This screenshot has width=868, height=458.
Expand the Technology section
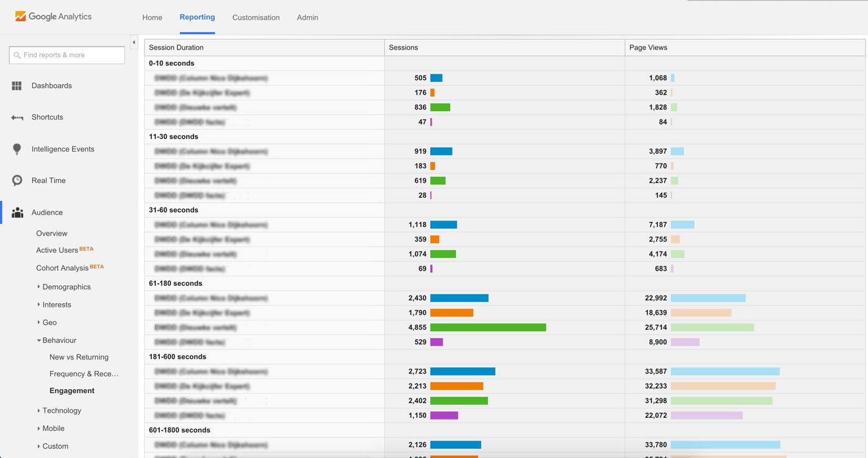(x=38, y=410)
